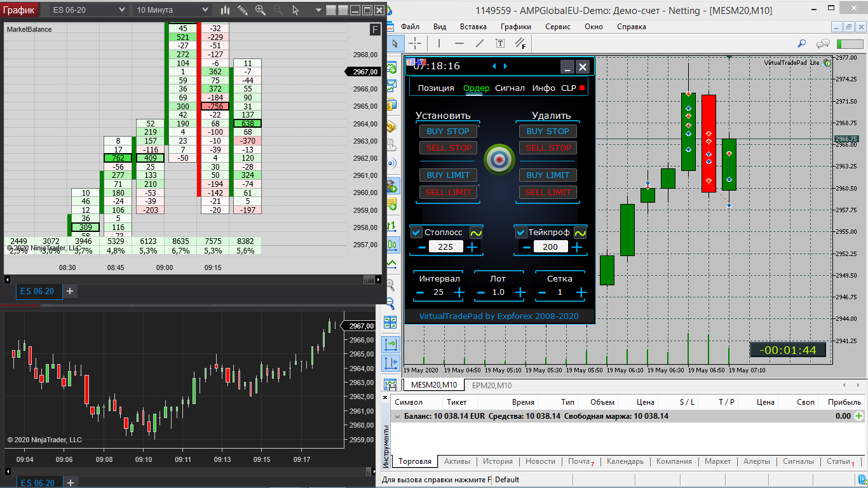Toggle the red CLP indicator
Screen dimensions: 868x488
pyautogui.click(x=582, y=88)
